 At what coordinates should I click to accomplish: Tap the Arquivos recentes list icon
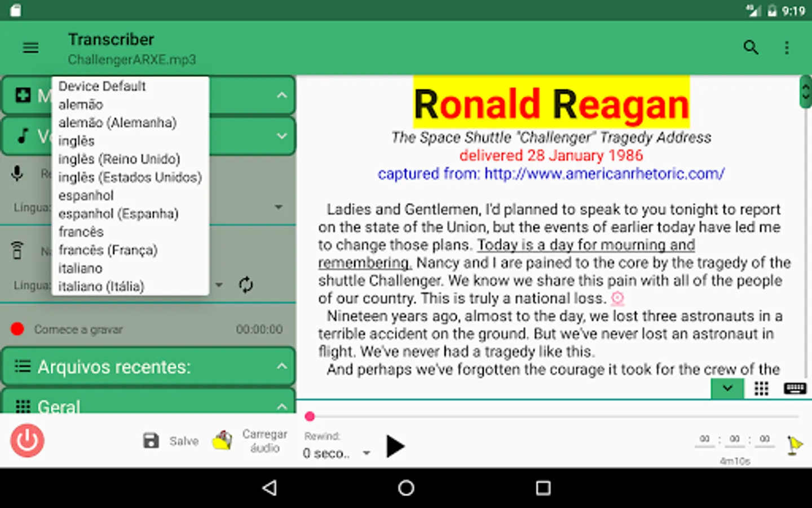pos(23,366)
